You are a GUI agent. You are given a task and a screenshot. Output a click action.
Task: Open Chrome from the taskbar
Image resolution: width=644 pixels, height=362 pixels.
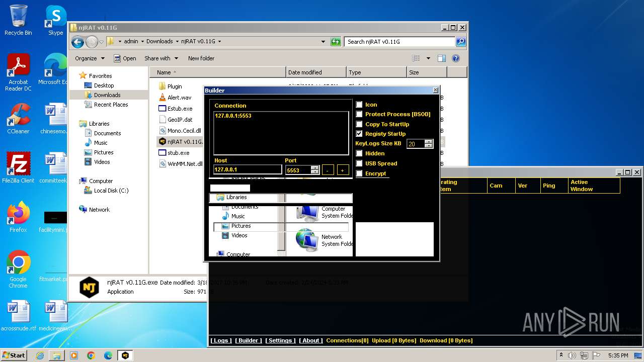coord(91,355)
